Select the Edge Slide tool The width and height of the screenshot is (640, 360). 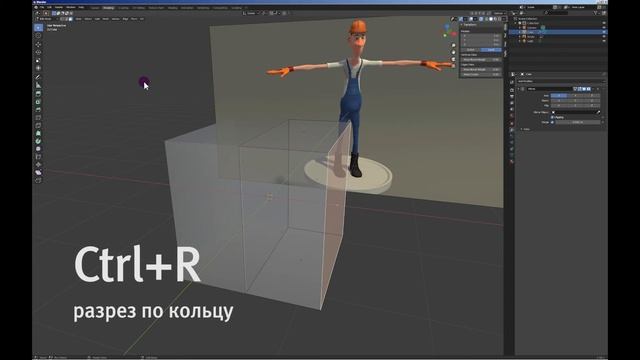pyautogui.click(x=38, y=156)
